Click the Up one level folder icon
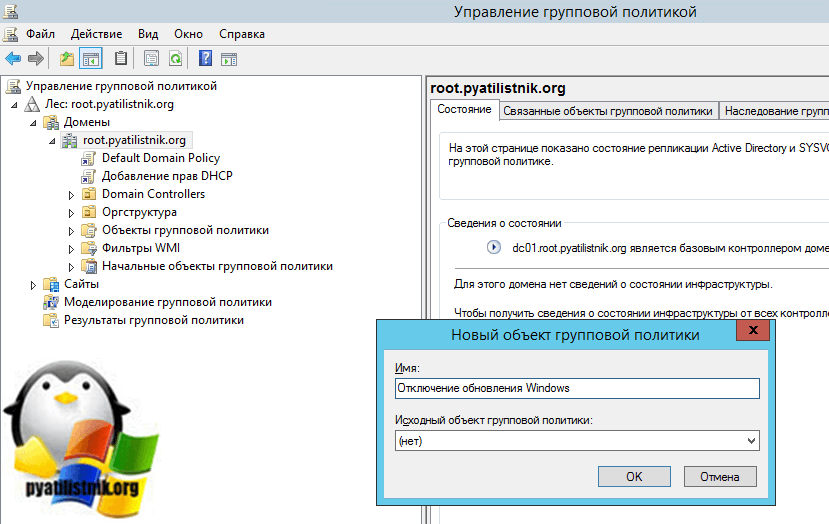Viewport: 829px width, 524px height. click(x=67, y=59)
